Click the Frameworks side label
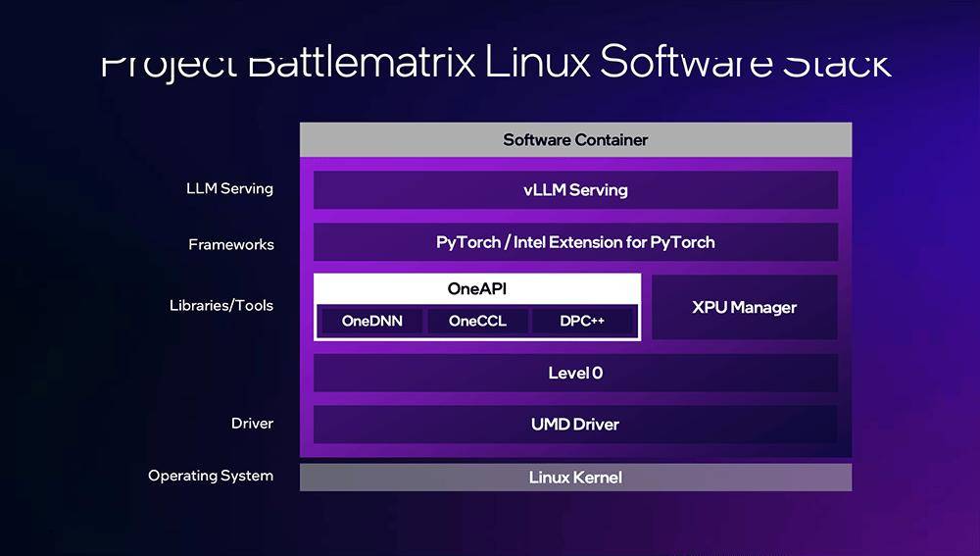The image size is (980, 556). [x=231, y=244]
